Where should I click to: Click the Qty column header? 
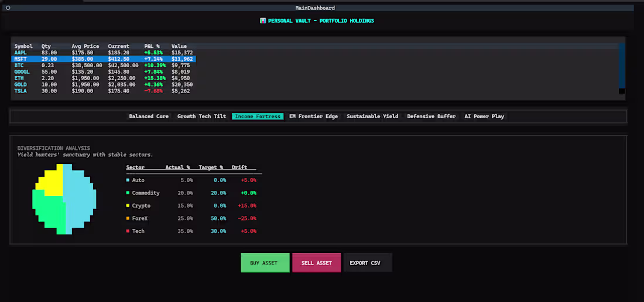(46, 46)
